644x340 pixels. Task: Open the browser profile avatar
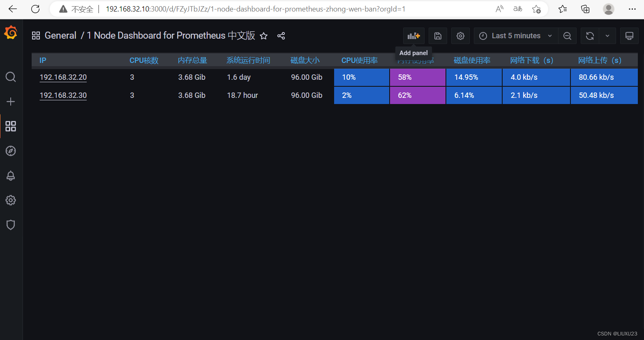tap(609, 9)
